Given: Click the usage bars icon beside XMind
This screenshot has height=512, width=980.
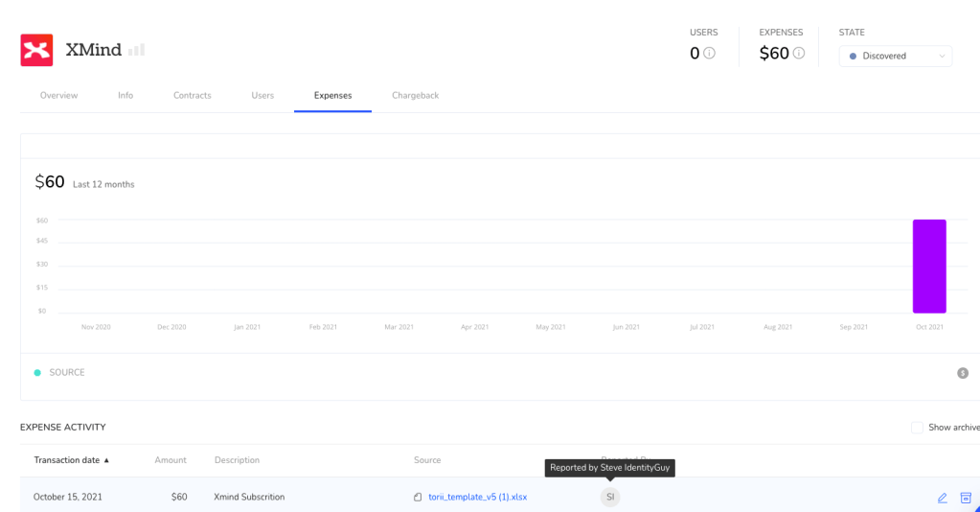Looking at the screenshot, I should coord(136,50).
